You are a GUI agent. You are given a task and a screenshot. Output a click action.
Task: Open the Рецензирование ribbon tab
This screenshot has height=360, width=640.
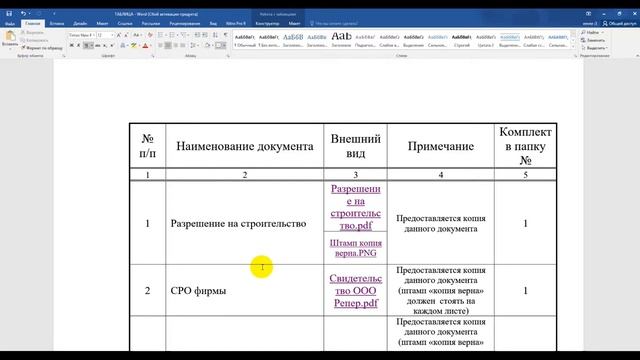coord(184,24)
